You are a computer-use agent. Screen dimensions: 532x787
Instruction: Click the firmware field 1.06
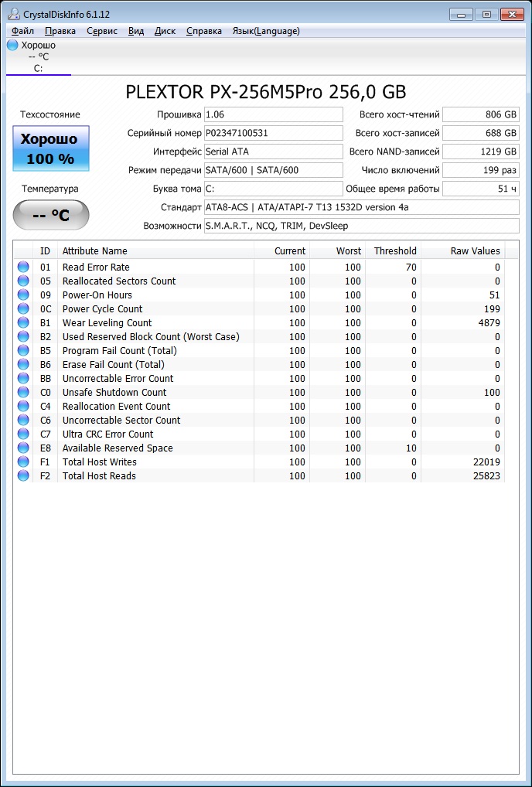click(x=274, y=114)
